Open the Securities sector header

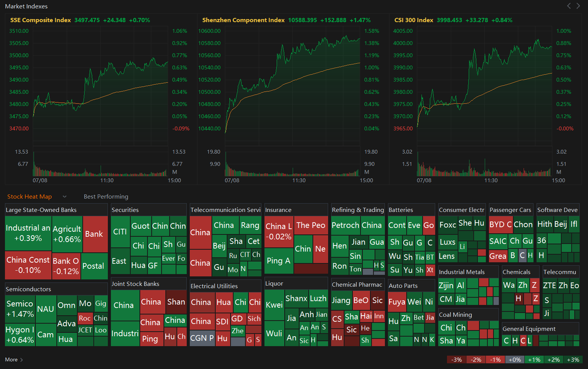[x=149, y=210]
